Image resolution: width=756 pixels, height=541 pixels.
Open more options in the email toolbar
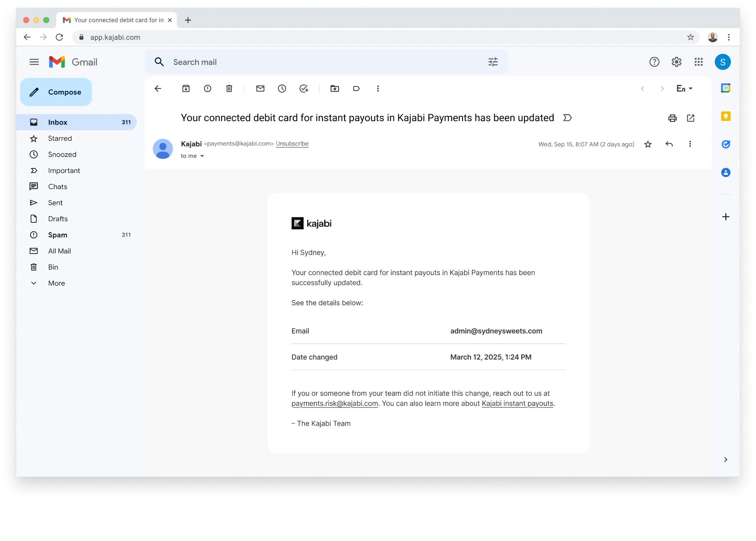click(378, 89)
